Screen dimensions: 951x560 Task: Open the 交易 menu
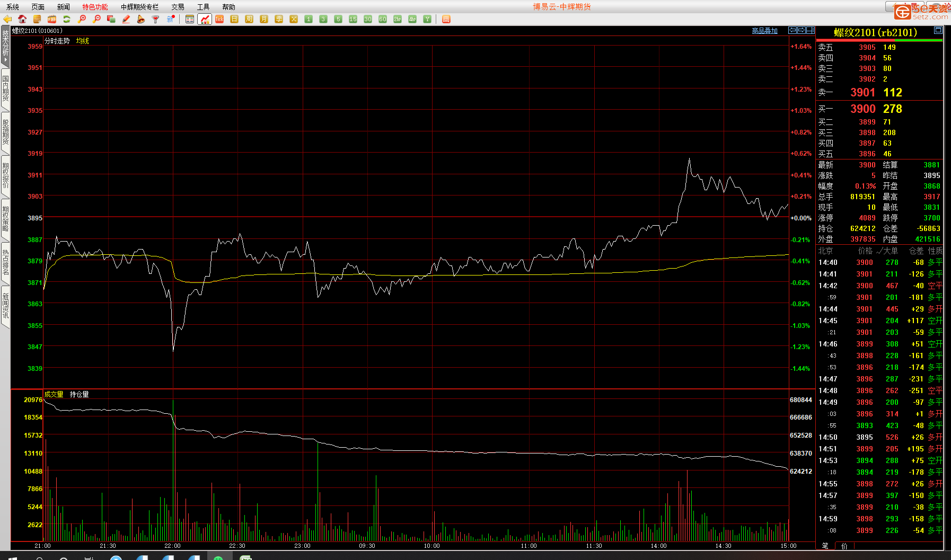178,7
